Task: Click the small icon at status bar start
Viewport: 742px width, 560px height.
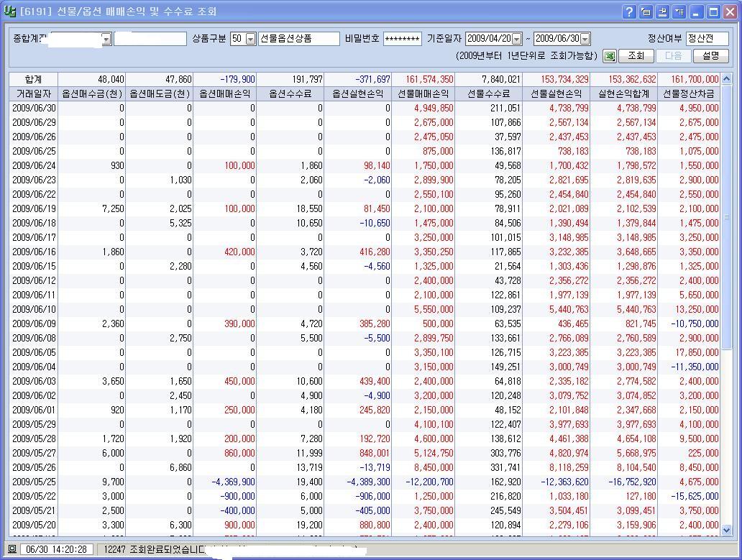Action: pos(12,549)
